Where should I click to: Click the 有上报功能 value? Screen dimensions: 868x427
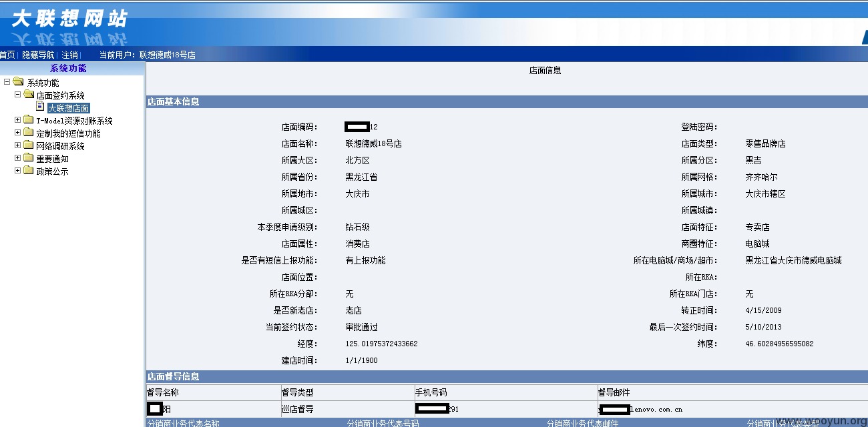coord(365,260)
